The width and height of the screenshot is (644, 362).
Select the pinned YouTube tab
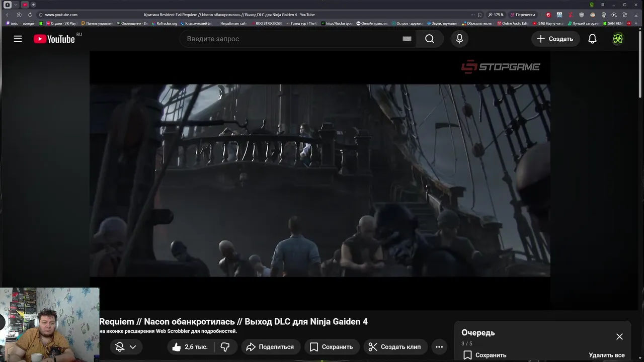[25, 5]
